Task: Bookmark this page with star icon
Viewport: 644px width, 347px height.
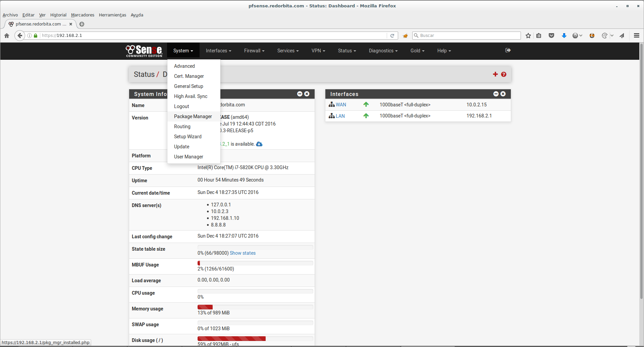Action: tap(528, 36)
